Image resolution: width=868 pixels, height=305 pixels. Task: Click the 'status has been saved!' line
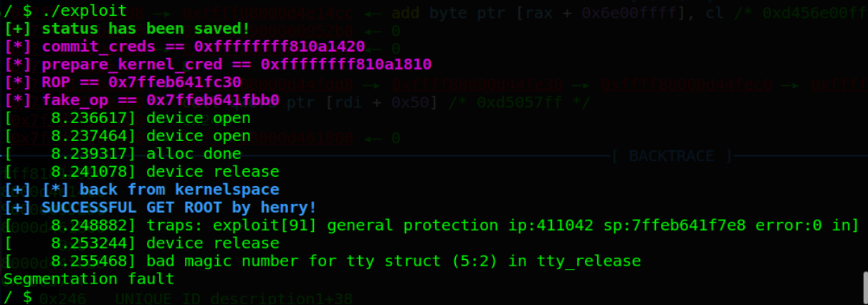[x=146, y=29]
